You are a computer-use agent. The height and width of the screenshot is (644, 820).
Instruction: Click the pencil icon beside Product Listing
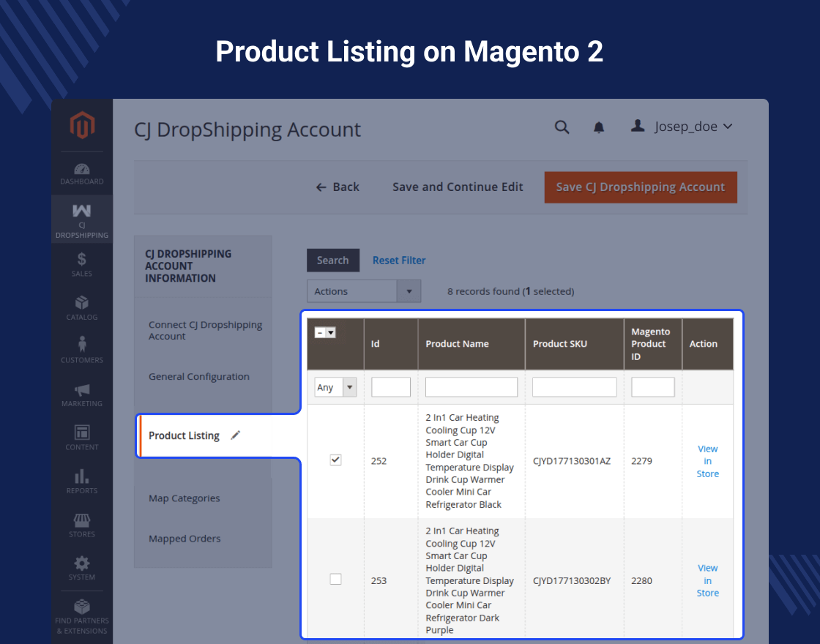click(x=235, y=435)
